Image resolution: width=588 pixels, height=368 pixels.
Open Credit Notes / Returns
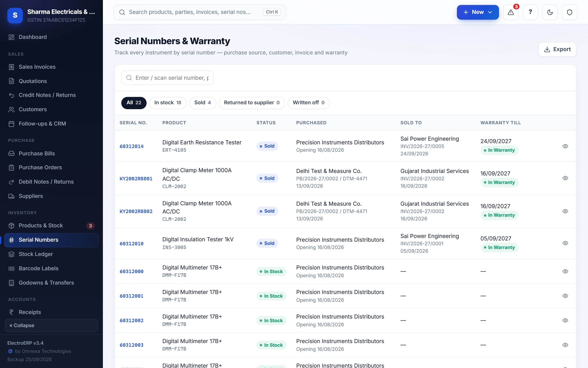click(51, 95)
